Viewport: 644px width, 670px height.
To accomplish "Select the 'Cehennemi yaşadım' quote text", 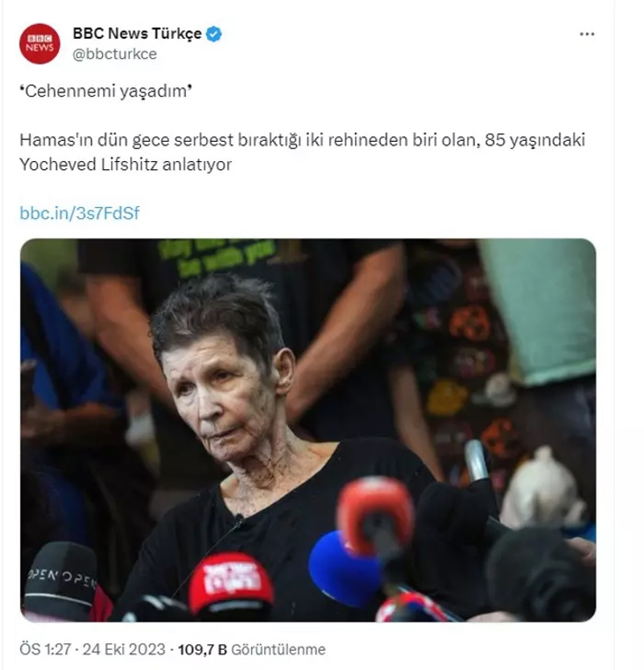I will point(106,91).
